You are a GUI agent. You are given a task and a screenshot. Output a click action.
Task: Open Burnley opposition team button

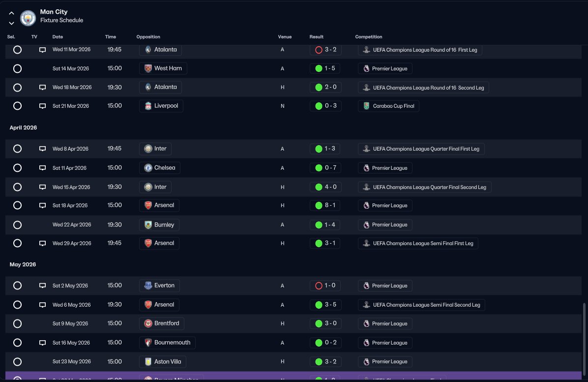[x=159, y=224]
